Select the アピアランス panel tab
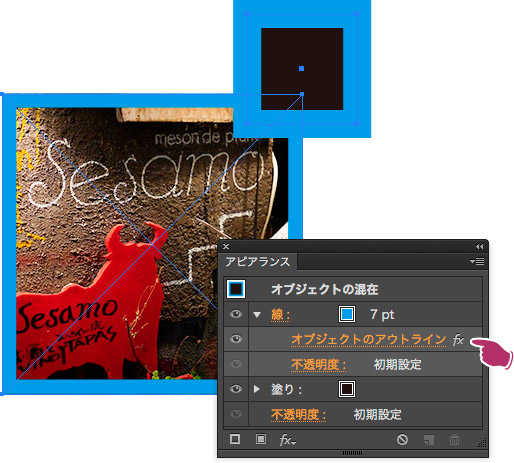This screenshot has width=514, height=463. click(x=257, y=262)
